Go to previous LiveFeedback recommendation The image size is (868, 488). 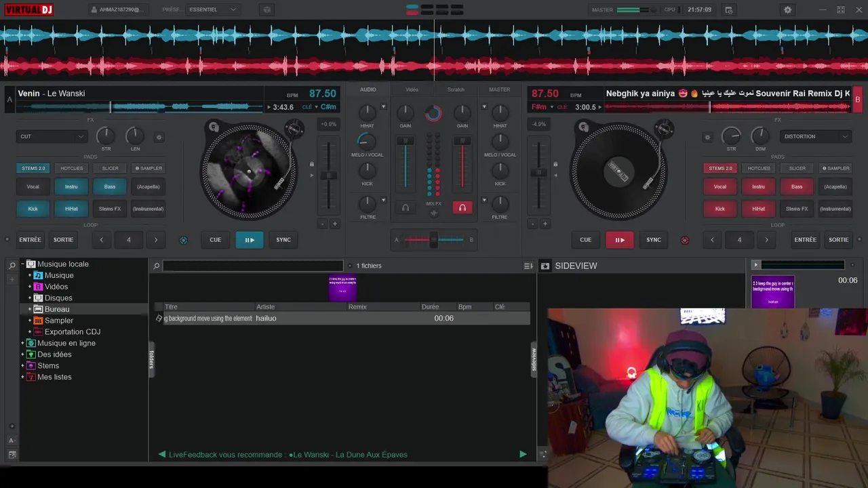click(162, 455)
